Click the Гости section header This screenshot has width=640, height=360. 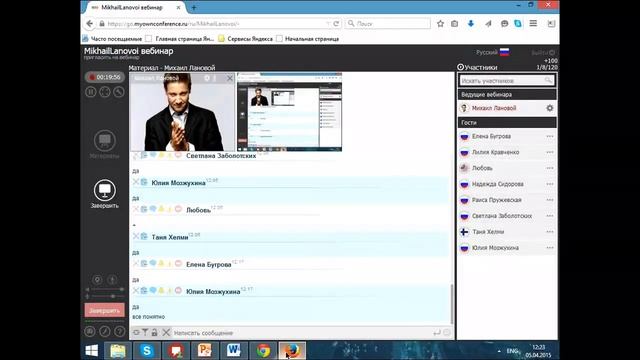tap(507, 122)
